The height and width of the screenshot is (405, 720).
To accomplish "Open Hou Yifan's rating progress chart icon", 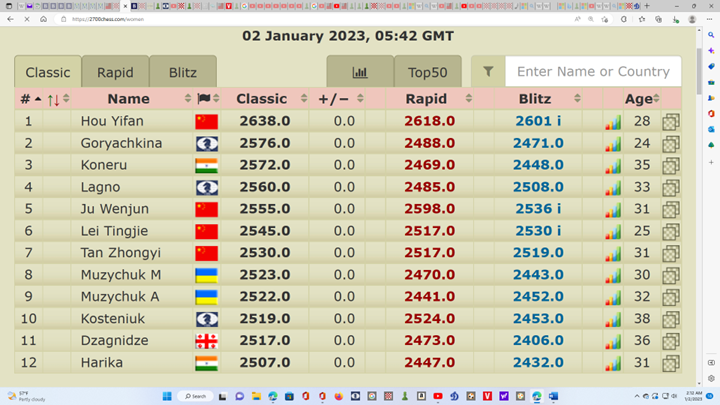I will 612,122.
